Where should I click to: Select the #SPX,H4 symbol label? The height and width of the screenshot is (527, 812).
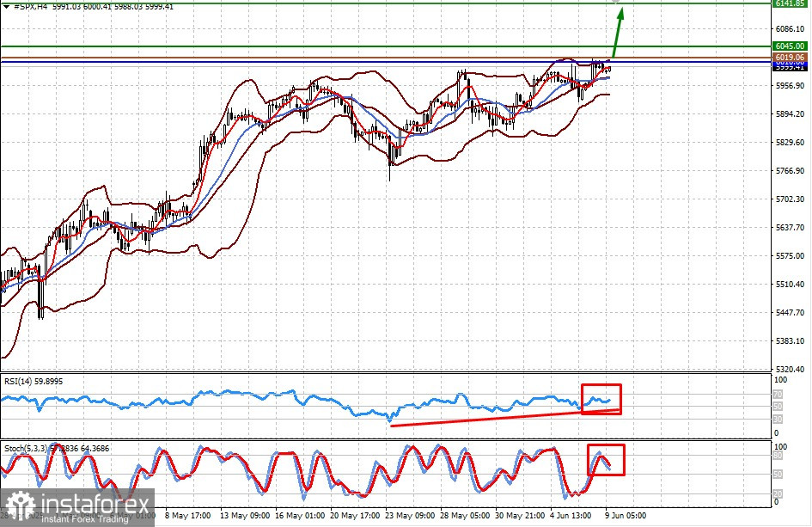click(30, 7)
